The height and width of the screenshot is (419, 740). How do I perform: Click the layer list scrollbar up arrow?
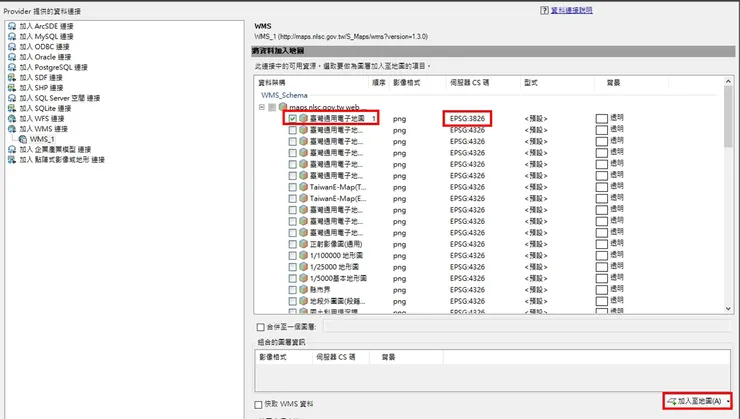[x=728, y=82]
